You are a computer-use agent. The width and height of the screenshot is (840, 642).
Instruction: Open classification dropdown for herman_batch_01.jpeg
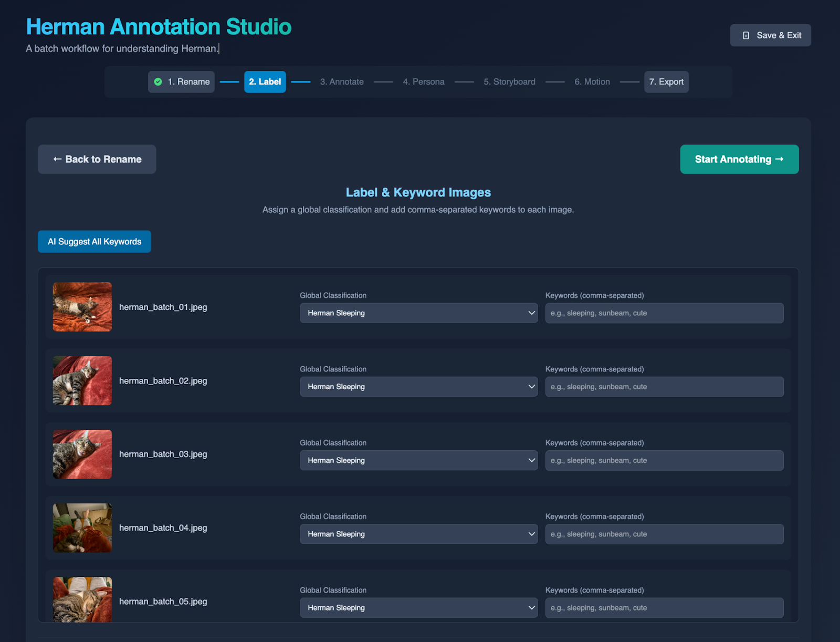point(418,313)
